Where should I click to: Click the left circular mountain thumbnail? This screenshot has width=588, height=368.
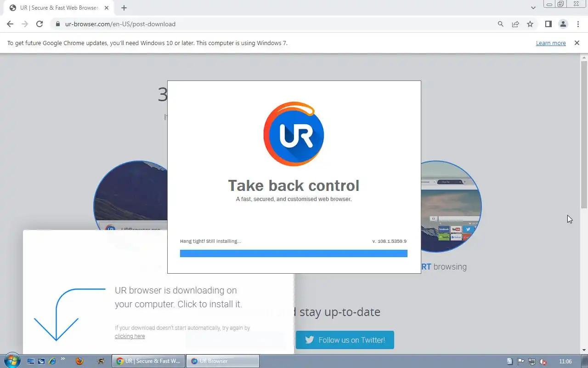(x=130, y=195)
